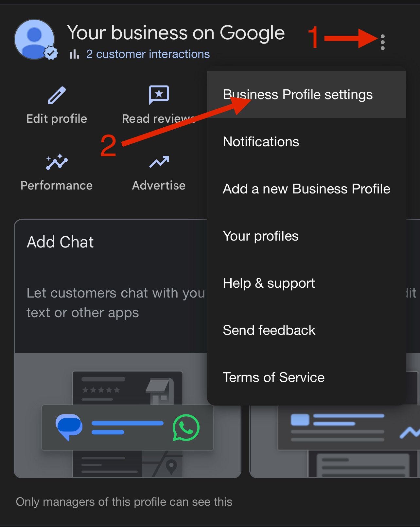
Task: Click the partially visible card illustration on right
Action: coord(335,441)
